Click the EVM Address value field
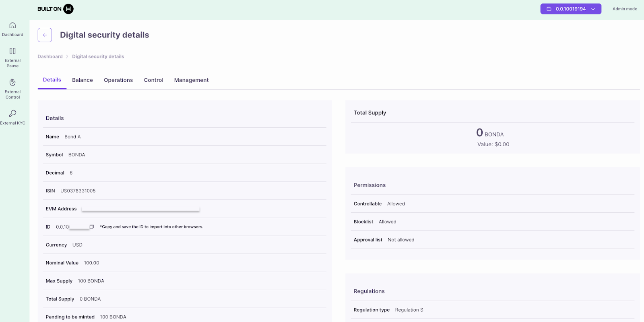This screenshot has height=322, width=644. pyautogui.click(x=140, y=209)
